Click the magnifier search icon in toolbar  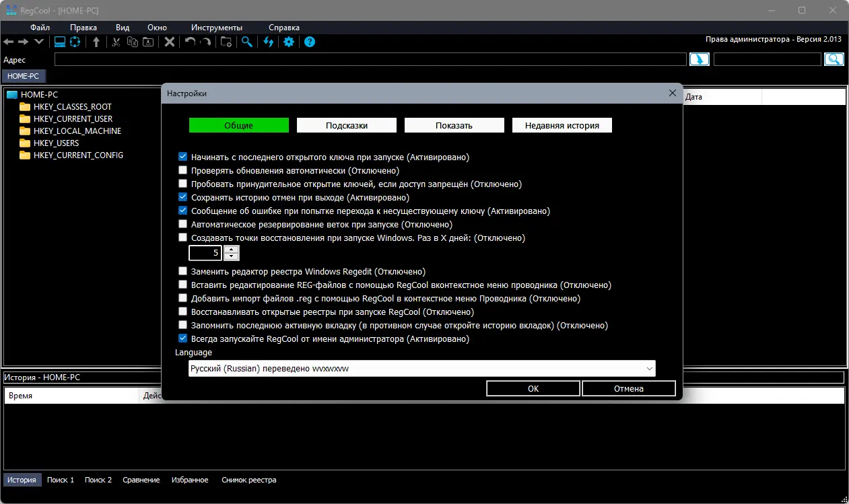click(247, 42)
